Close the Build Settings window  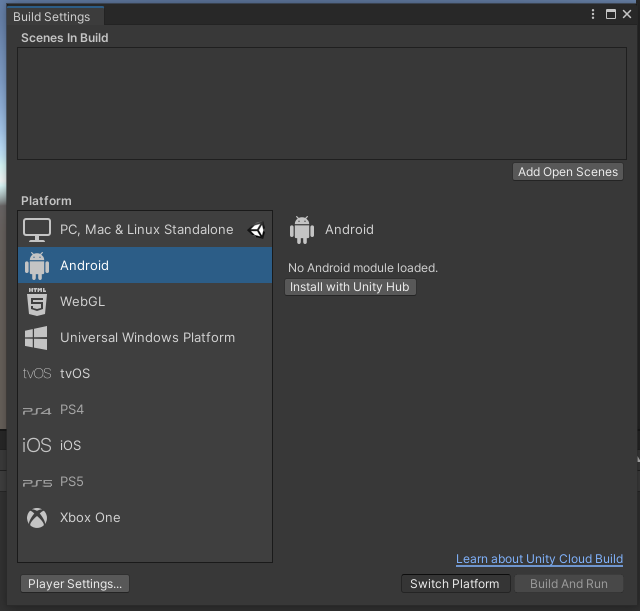pos(627,14)
